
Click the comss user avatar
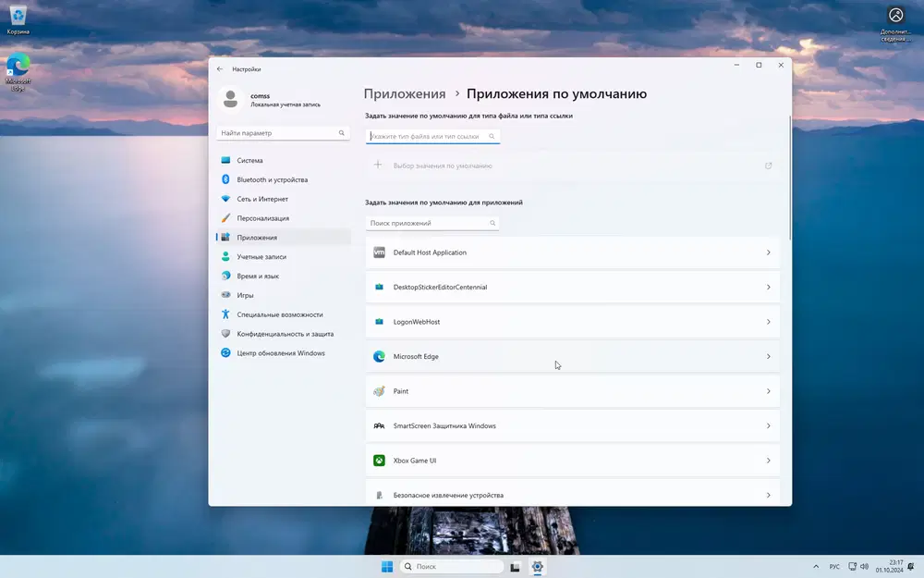pos(230,99)
